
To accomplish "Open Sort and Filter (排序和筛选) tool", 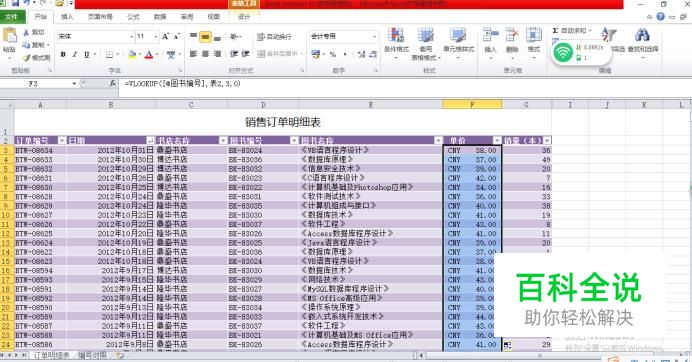I will coord(609,35).
